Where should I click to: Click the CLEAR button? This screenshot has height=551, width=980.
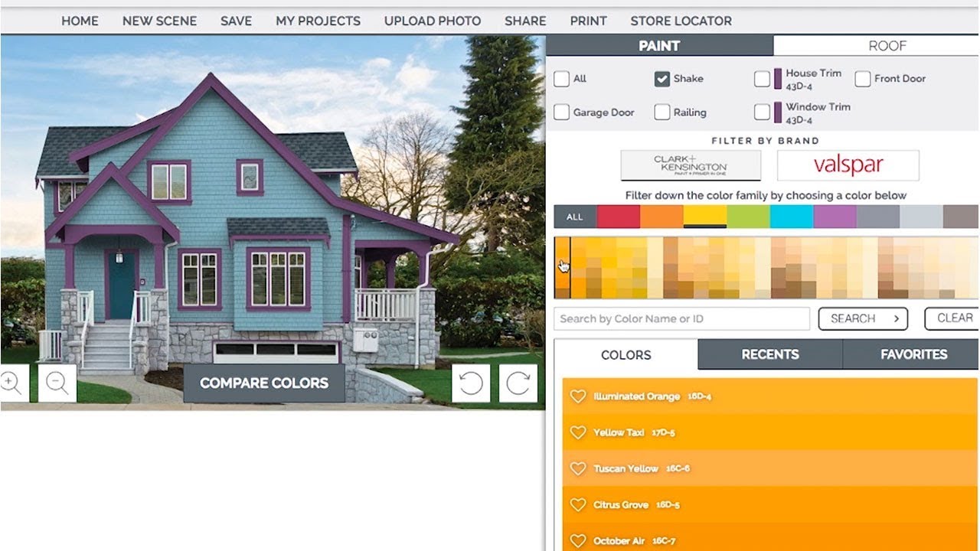coord(952,318)
